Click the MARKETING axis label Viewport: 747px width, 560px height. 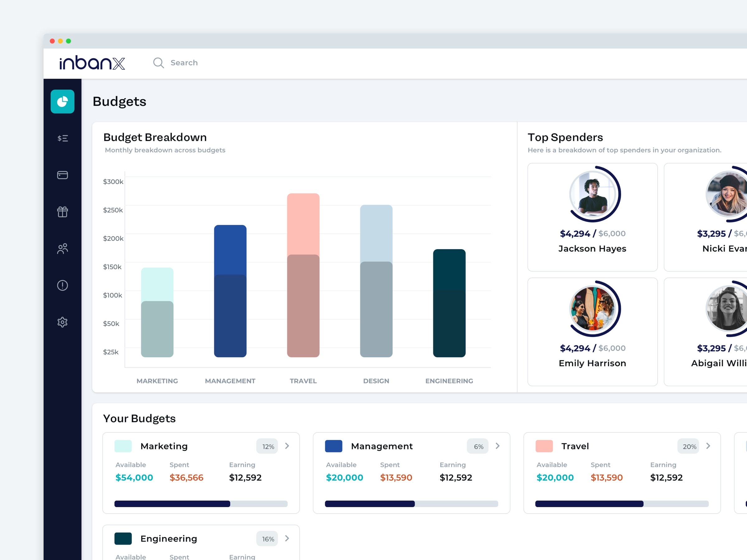pyautogui.click(x=157, y=381)
